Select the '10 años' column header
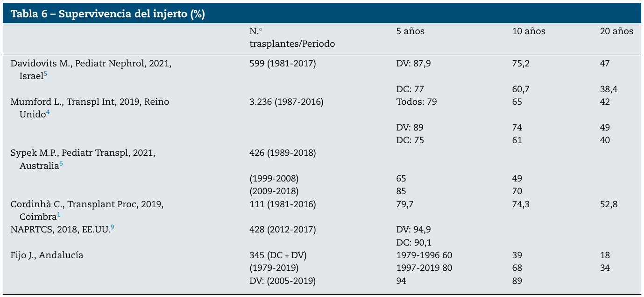The image size is (644, 297). [529, 31]
